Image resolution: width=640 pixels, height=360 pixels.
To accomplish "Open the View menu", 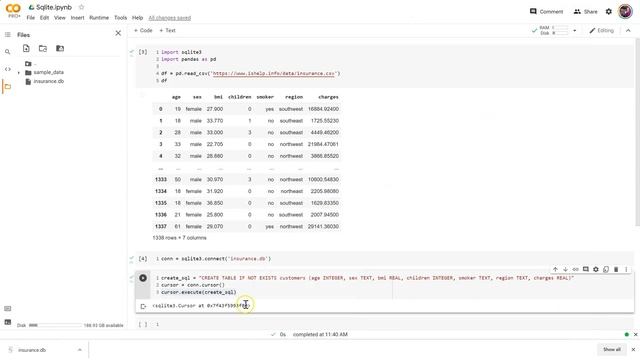I will tap(60, 18).
